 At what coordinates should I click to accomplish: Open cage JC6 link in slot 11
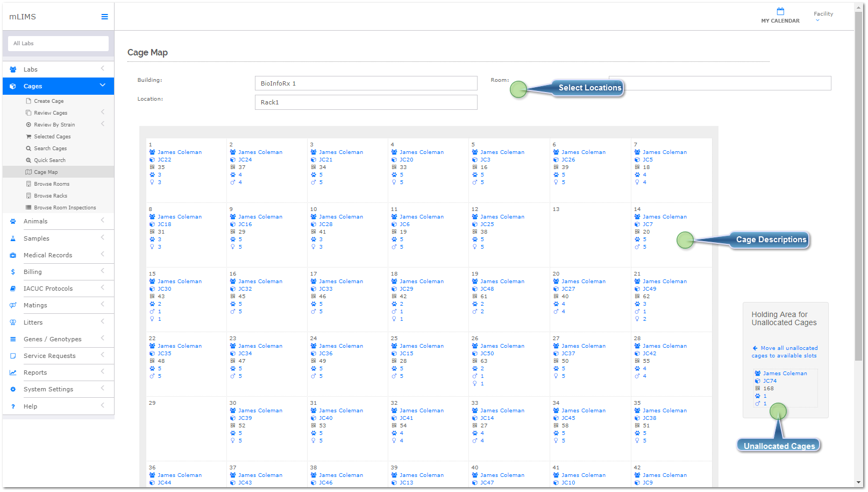pos(404,224)
